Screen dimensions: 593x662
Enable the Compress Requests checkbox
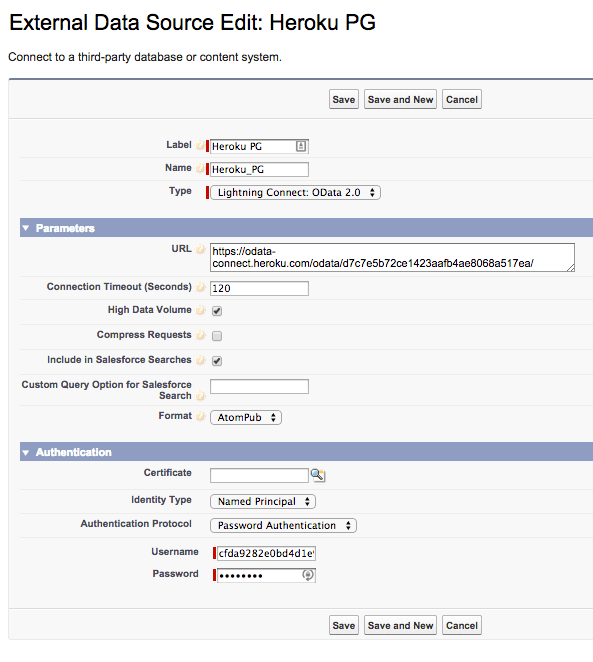pyautogui.click(x=217, y=336)
